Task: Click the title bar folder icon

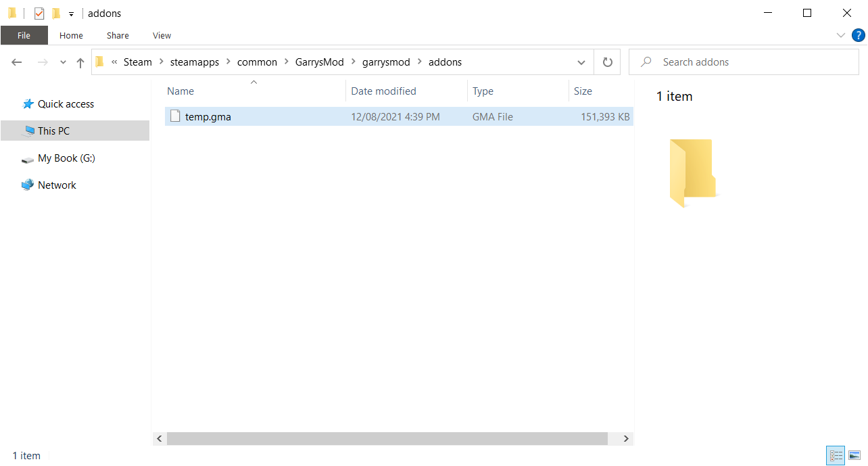Action: point(13,13)
